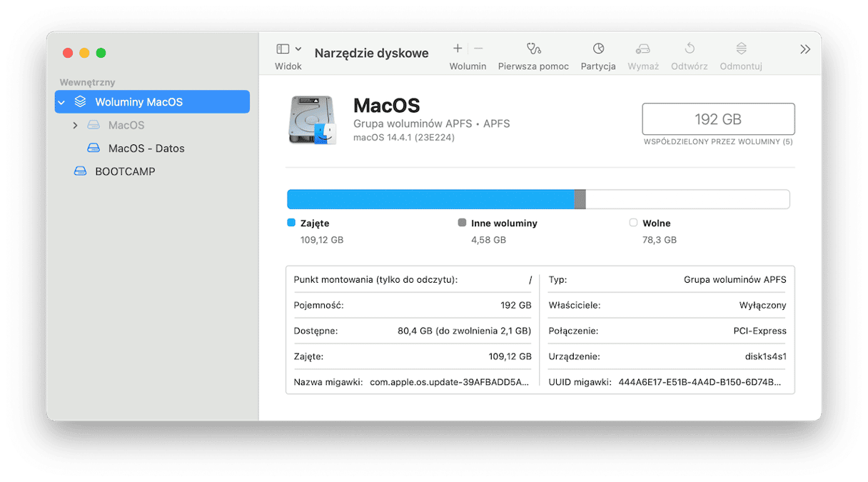This screenshot has width=868, height=482.
Task: Click the Partycja toolbar label
Action: [x=598, y=66]
